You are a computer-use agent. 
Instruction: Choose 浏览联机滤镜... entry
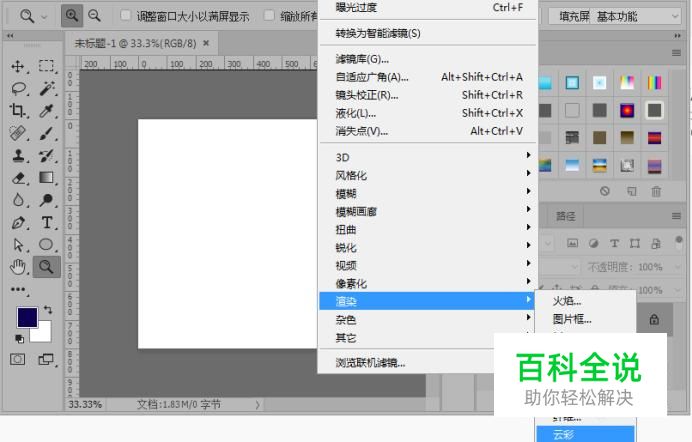point(406,363)
